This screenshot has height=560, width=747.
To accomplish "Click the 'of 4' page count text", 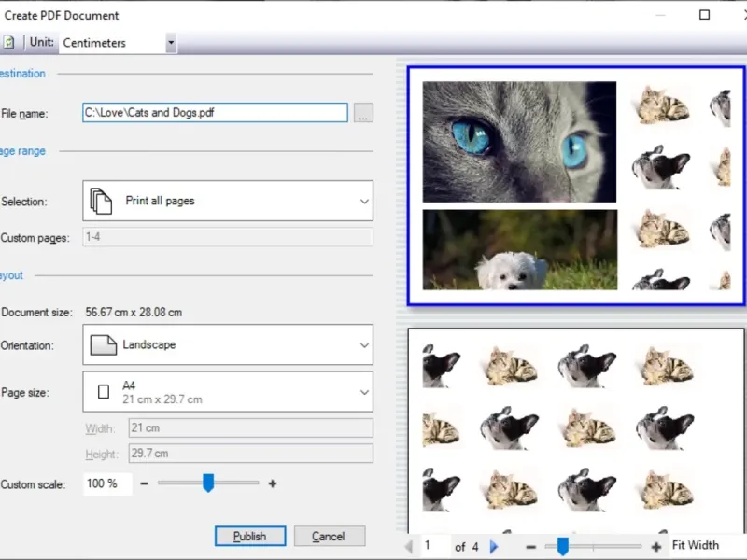I will (466, 547).
